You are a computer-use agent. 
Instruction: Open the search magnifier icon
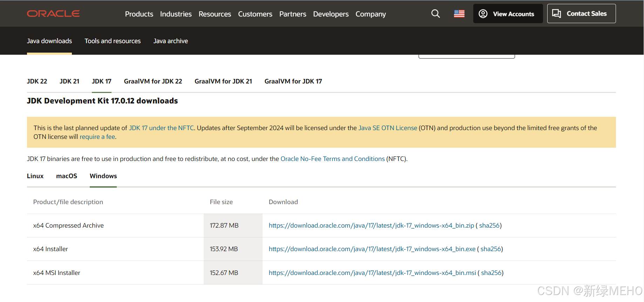[x=435, y=14]
